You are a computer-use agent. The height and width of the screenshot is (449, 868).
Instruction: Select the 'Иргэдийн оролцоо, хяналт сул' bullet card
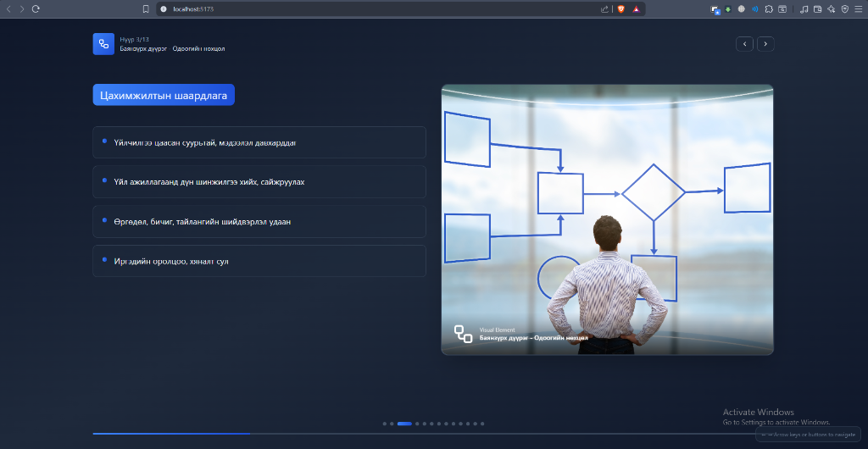[x=259, y=261]
